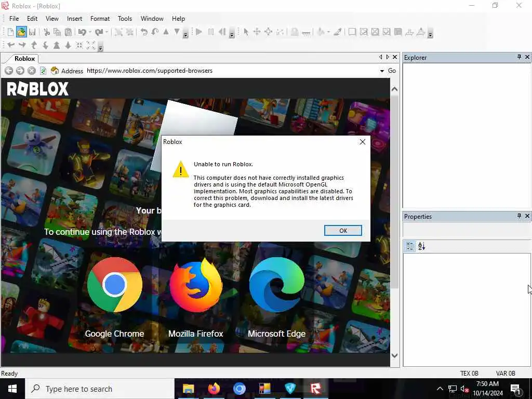The image size is (532, 399).
Task: Click the New document toolbar icon
Action: pos(10,32)
